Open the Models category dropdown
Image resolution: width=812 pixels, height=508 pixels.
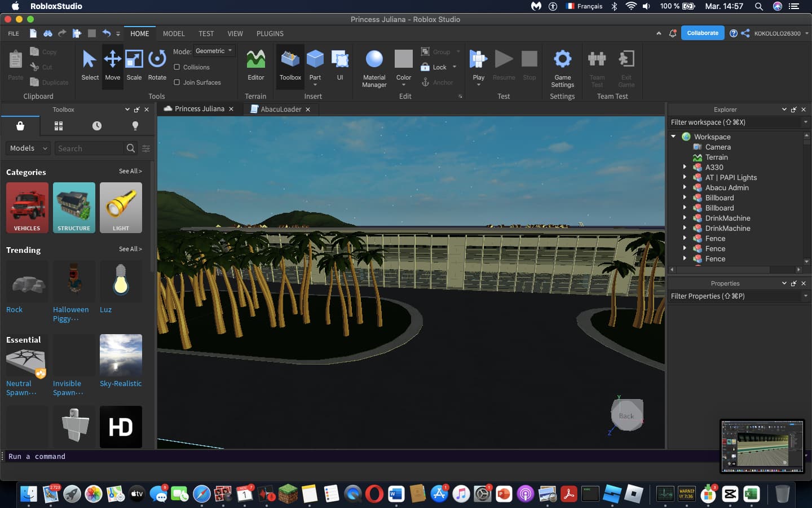coord(28,148)
